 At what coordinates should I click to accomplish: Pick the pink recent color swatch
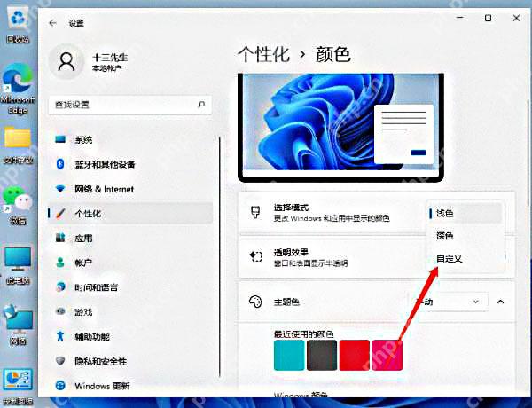point(387,355)
